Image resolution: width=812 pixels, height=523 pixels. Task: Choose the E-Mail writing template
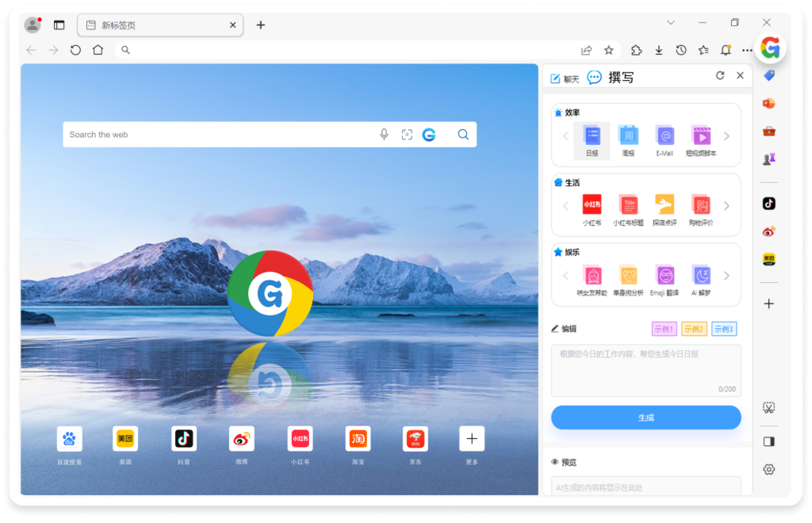[x=665, y=140]
